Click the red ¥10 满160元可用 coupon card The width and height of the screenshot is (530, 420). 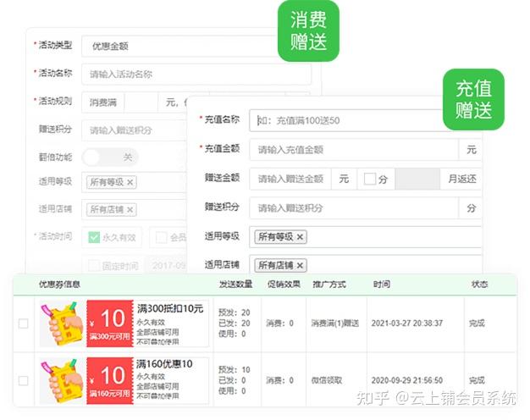110,381
